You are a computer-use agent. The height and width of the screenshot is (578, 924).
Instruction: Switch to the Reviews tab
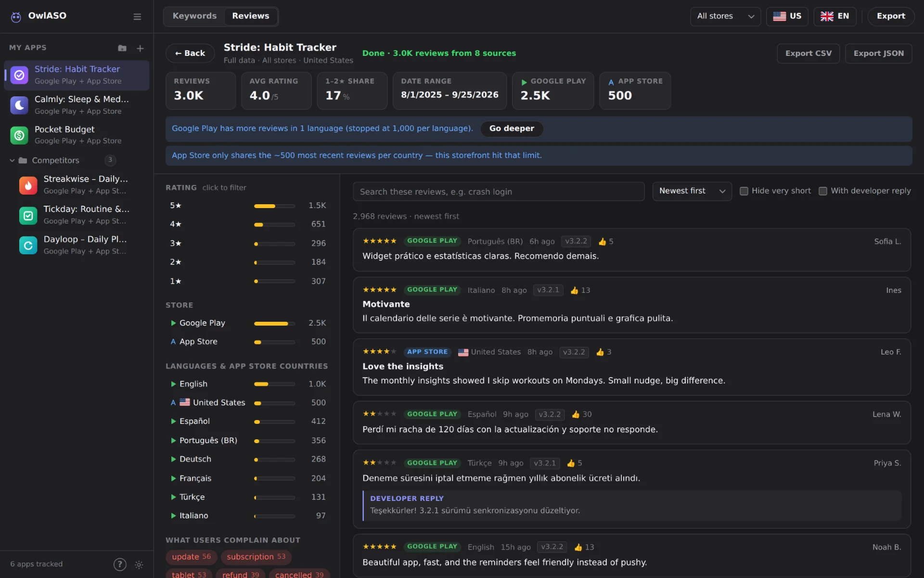coord(250,16)
